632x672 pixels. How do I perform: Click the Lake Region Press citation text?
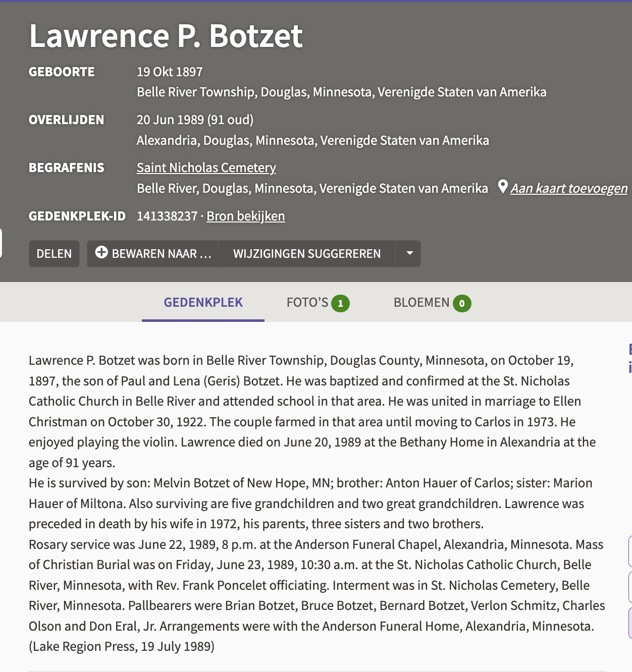pyautogui.click(x=122, y=646)
